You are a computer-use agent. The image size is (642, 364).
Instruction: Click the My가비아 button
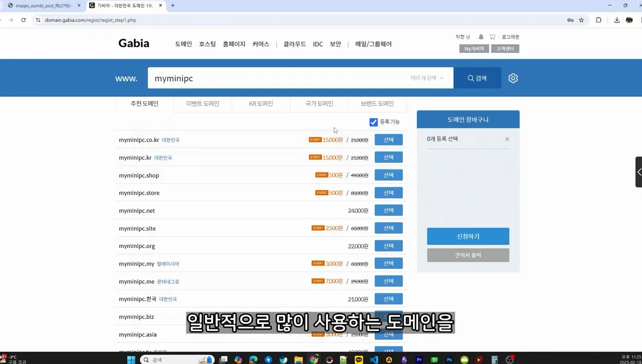(474, 49)
